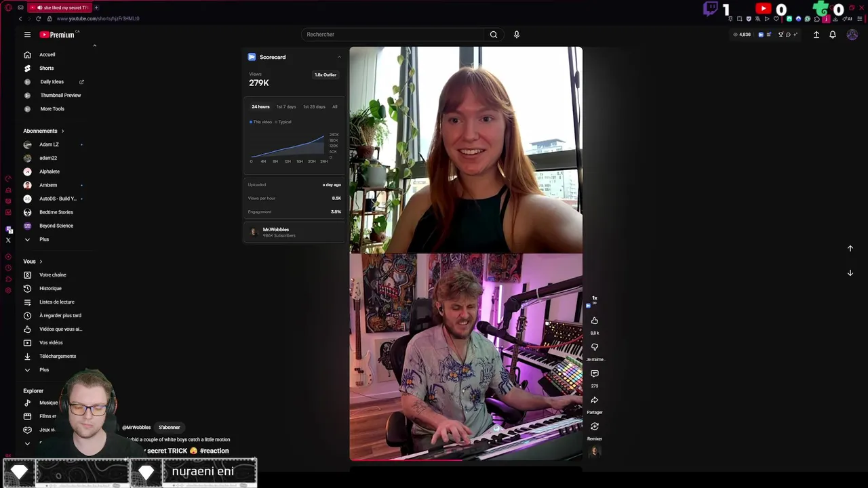Open More Tools
This screenshot has height=488, width=868.
52,108
